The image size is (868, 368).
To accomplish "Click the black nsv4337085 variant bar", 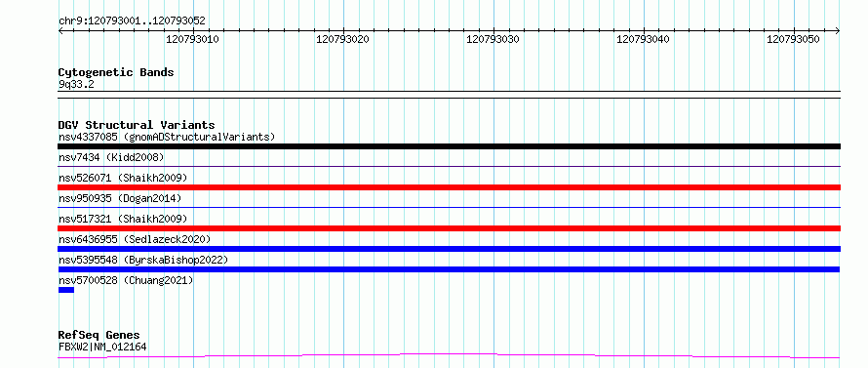I will click(x=449, y=146).
